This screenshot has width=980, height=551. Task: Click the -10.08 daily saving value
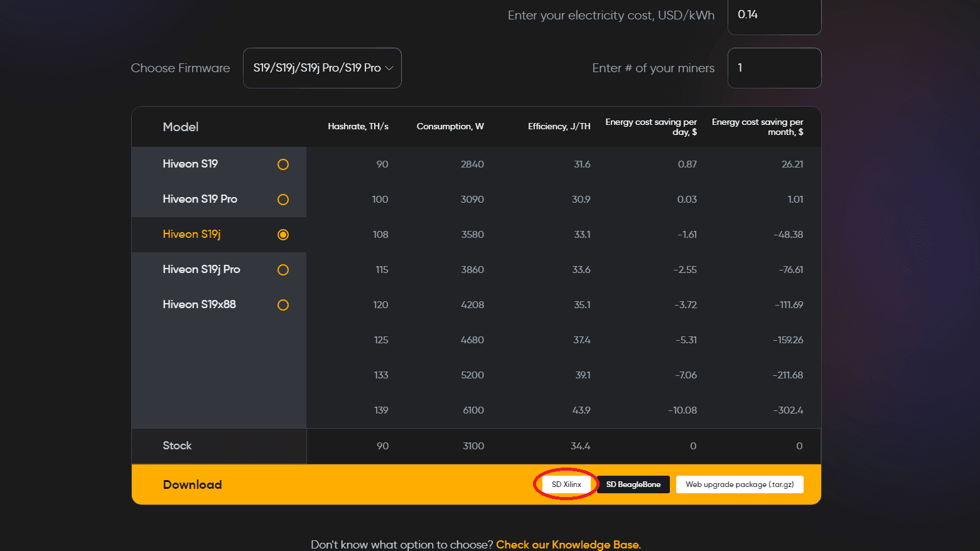tap(682, 410)
